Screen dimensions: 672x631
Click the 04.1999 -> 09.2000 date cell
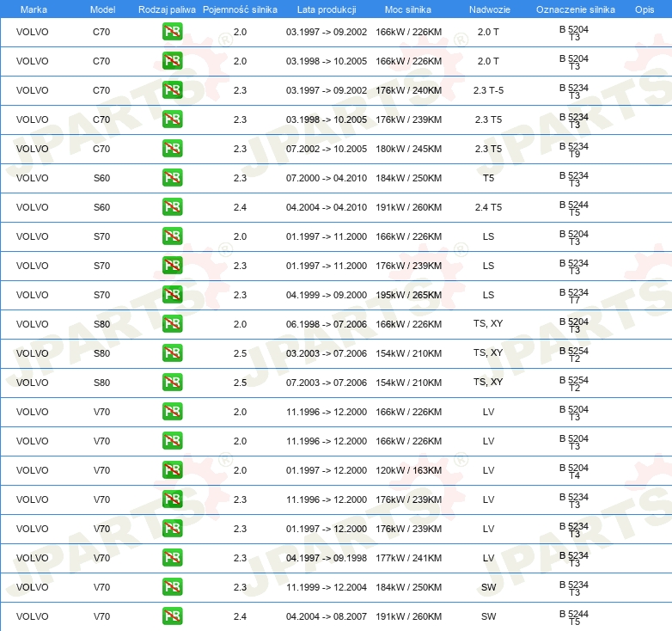[x=327, y=295]
